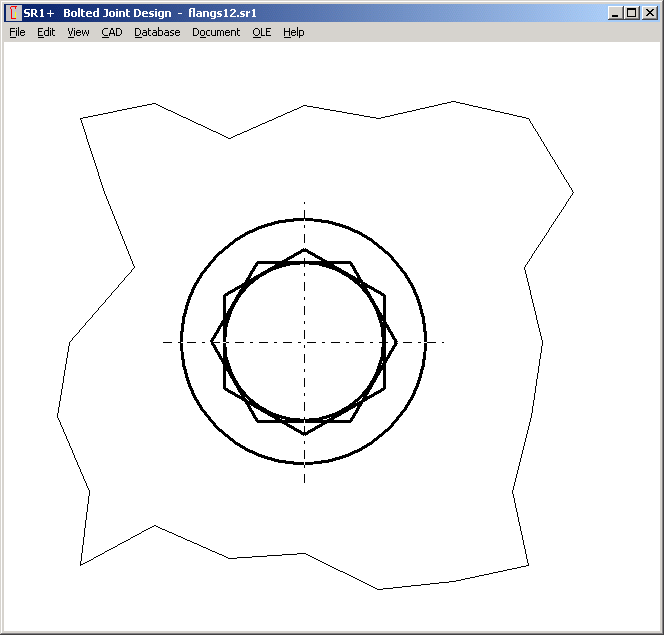664x635 pixels.
Task: Click the top-left corner of the jagged plate outline
Action: coord(81,119)
